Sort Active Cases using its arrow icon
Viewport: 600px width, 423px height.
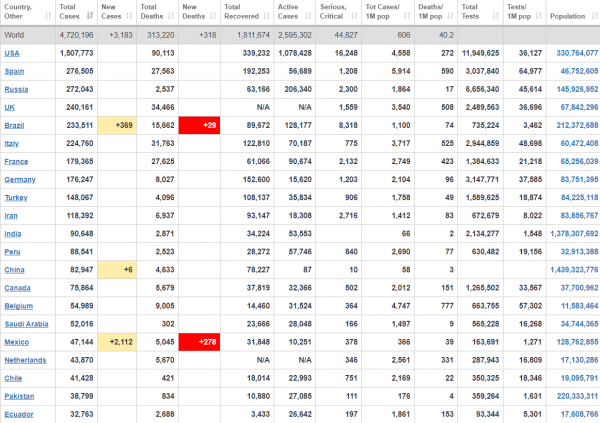[x=308, y=16]
